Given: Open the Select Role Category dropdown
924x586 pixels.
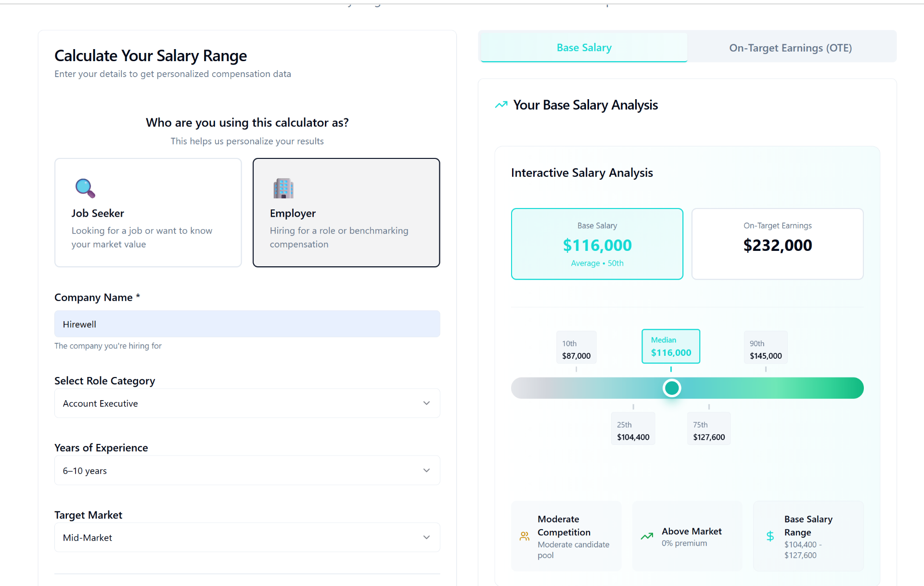Looking at the screenshot, I should click(x=246, y=403).
